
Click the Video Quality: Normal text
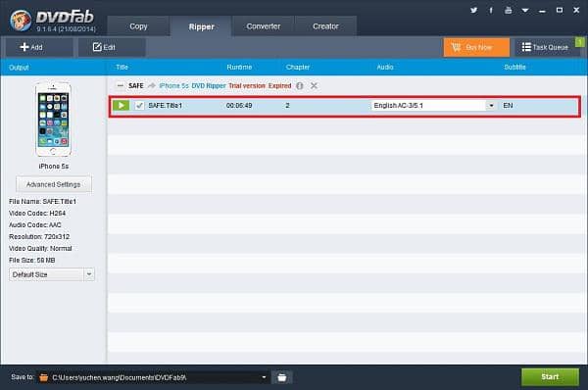coord(40,248)
